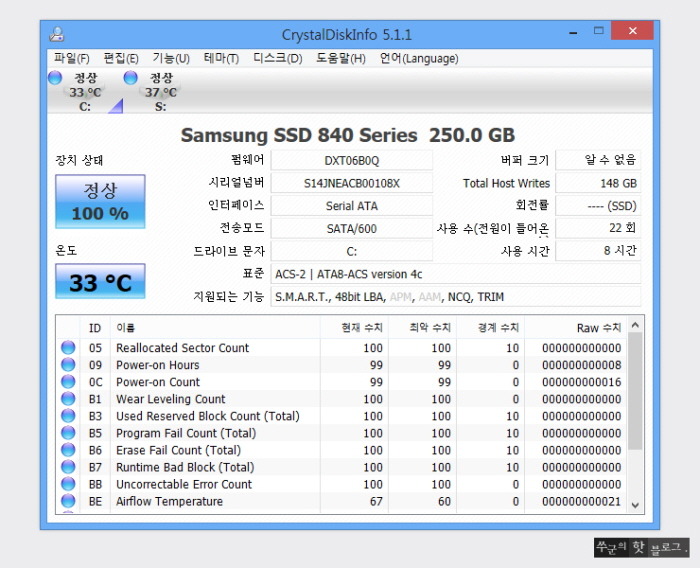Click the 최악 수치 column header
This screenshot has height=568, width=700.
[x=422, y=328]
